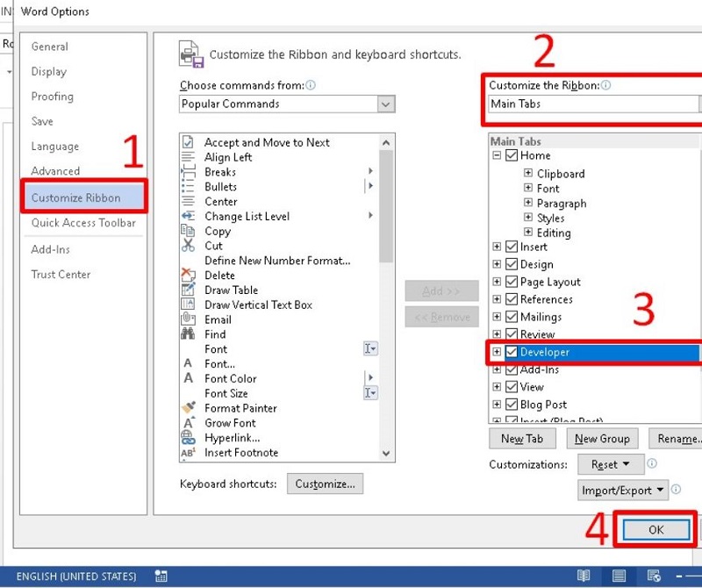Click the macro recording icon in status bar
Viewport: 702px width, 588px height.
161,576
